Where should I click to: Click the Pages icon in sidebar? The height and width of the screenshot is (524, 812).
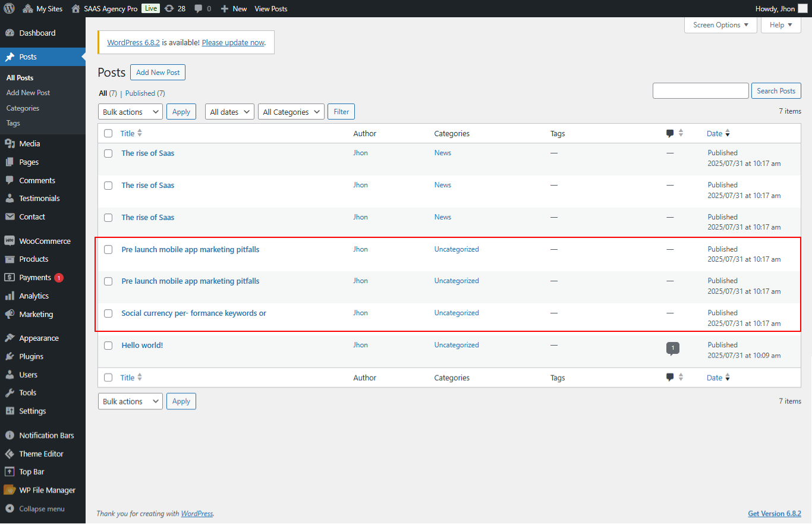point(10,162)
